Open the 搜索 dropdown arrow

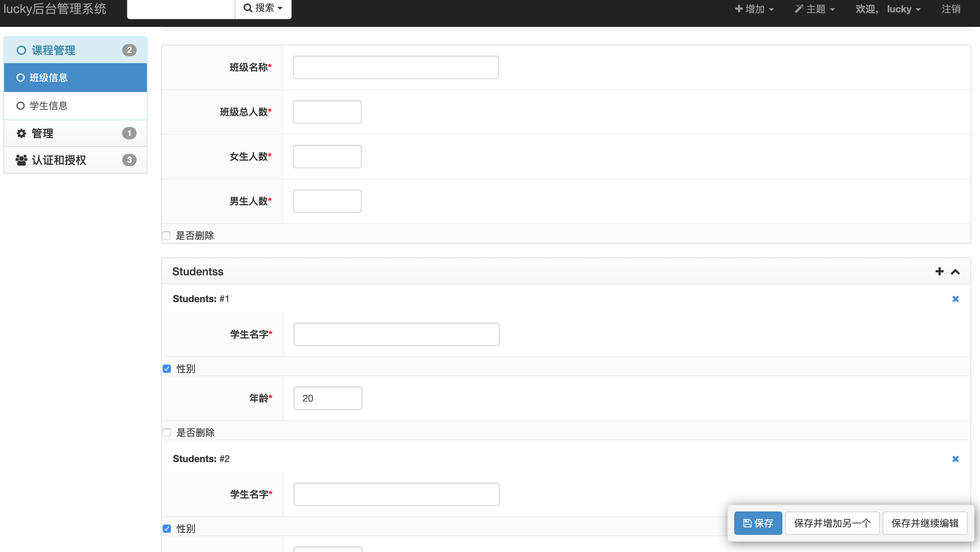280,8
